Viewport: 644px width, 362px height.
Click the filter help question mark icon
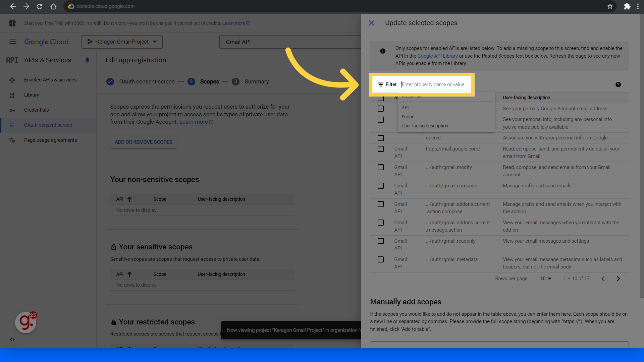[618, 84]
